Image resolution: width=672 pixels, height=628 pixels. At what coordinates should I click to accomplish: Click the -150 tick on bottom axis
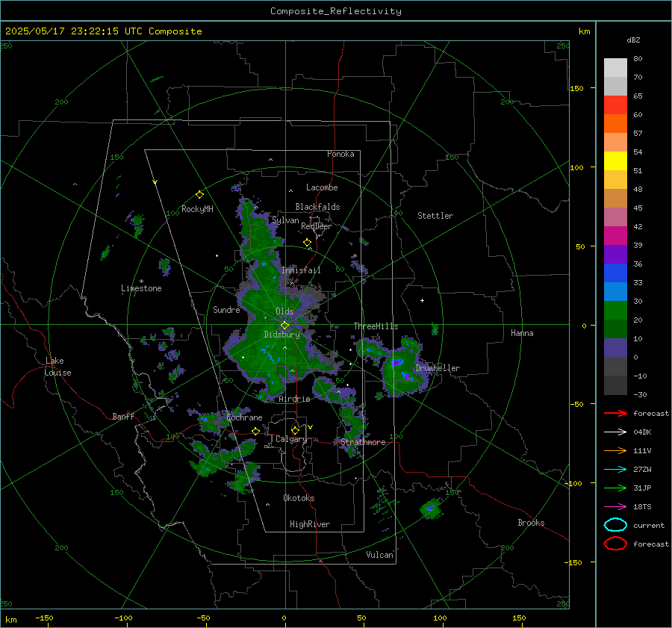tap(44, 618)
